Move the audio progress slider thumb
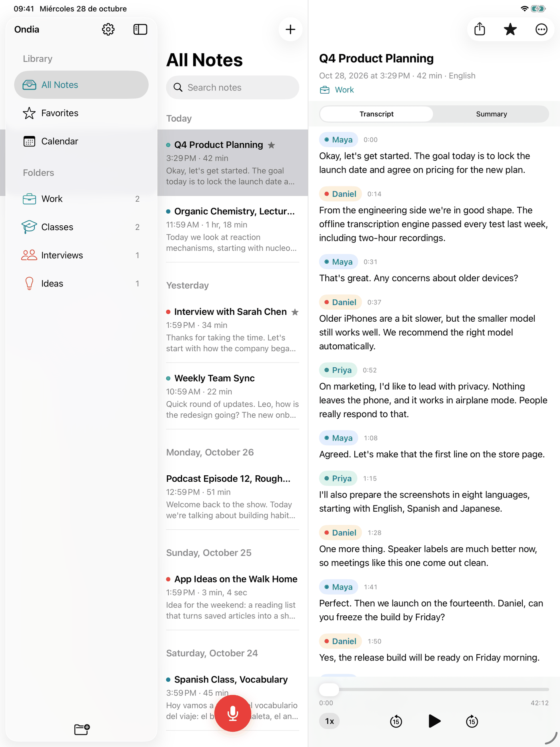 tap(329, 689)
